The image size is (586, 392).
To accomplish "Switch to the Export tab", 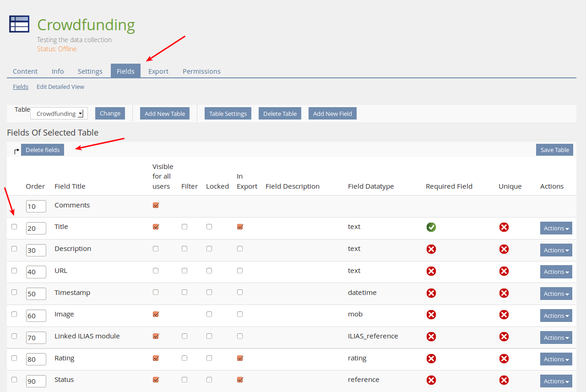I will click(158, 71).
